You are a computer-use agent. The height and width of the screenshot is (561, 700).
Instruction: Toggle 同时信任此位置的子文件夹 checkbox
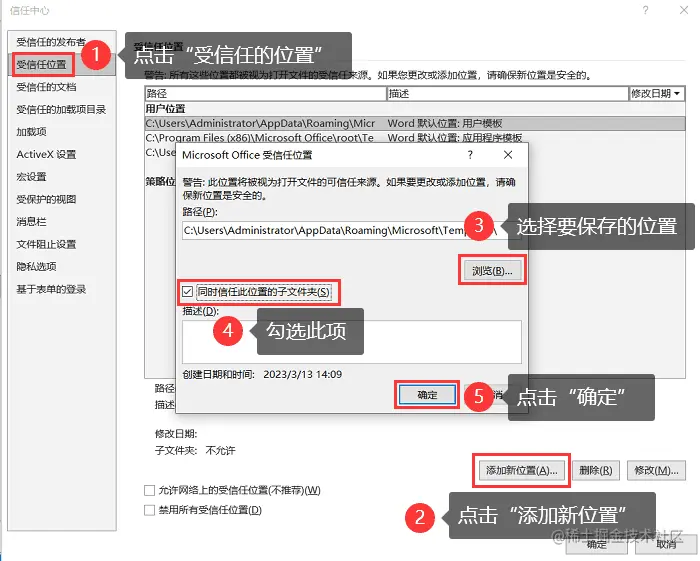[188, 292]
